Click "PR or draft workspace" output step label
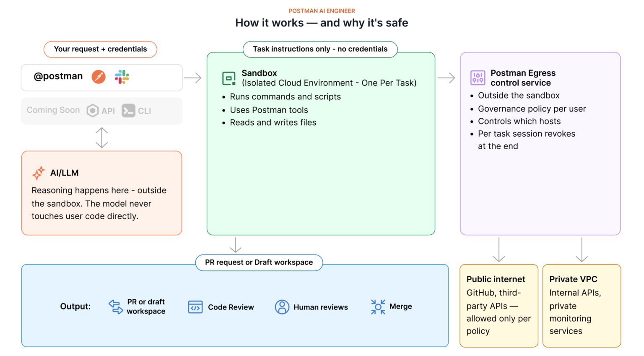The width and height of the screenshot is (644, 356). [146, 307]
